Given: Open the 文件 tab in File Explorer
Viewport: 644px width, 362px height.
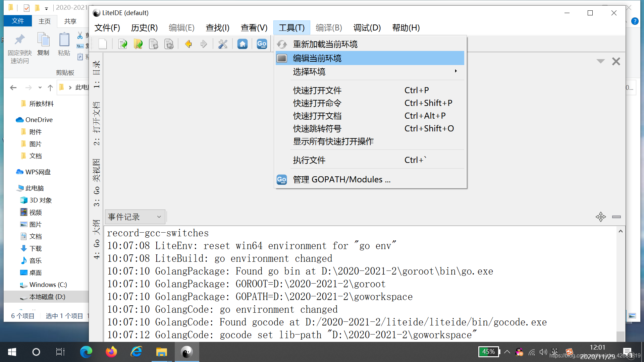Looking at the screenshot, I should (x=18, y=21).
